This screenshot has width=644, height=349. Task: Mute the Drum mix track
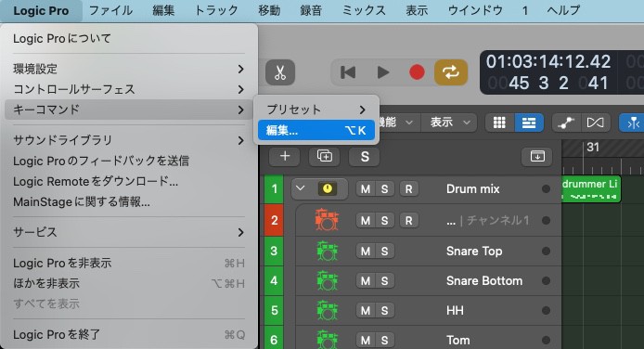[x=365, y=188]
